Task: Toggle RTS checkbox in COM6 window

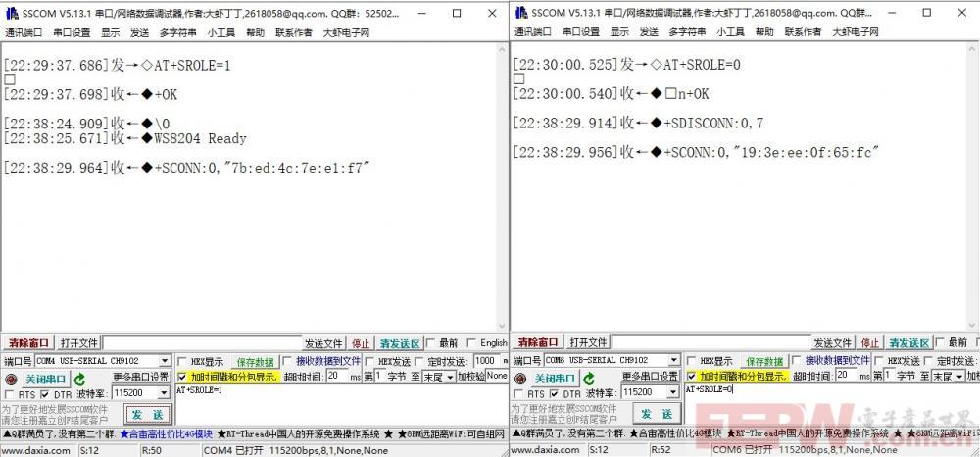Action: [x=518, y=394]
